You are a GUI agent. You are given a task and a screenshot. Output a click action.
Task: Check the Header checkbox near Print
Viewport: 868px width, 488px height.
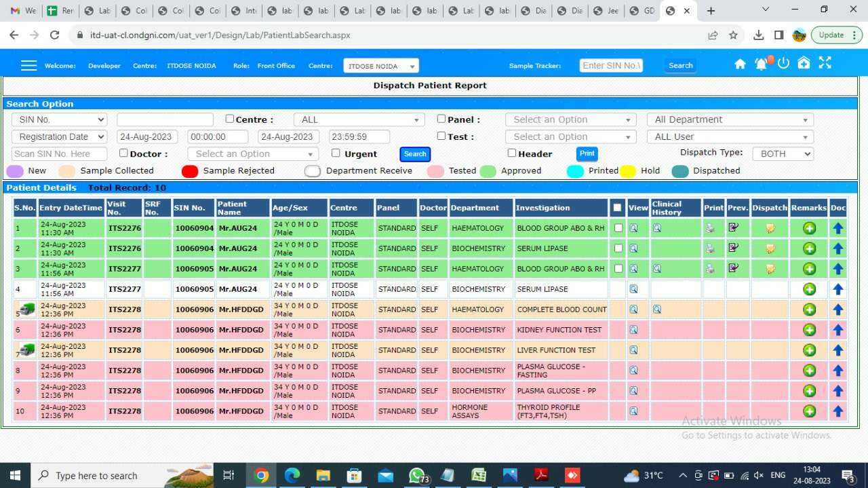[x=511, y=153]
